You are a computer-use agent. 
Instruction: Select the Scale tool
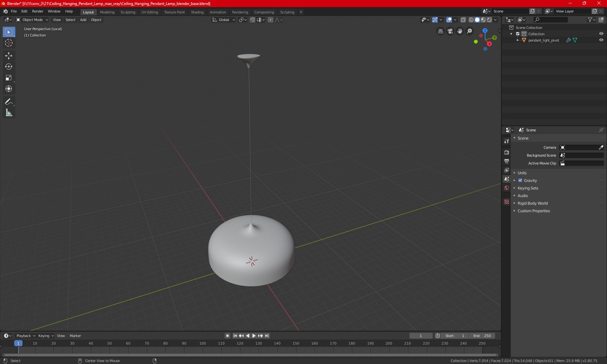tap(9, 78)
